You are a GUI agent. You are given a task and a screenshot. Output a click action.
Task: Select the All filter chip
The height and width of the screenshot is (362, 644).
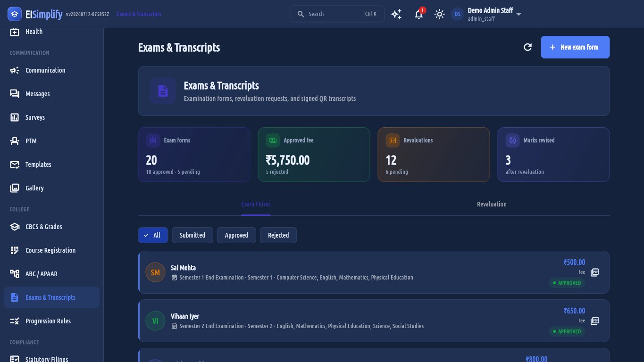click(x=153, y=235)
